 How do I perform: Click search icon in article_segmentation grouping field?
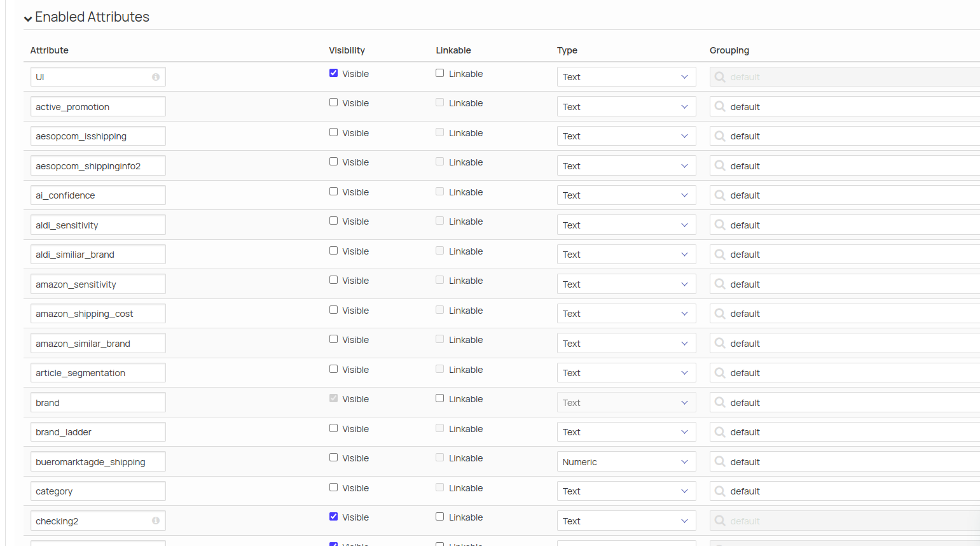[x=720, y=373]
